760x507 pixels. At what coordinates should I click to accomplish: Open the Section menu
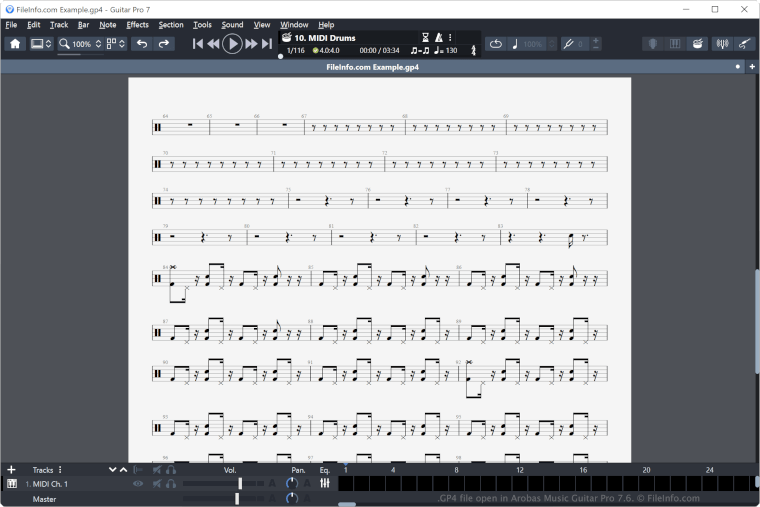coord(171,25)
